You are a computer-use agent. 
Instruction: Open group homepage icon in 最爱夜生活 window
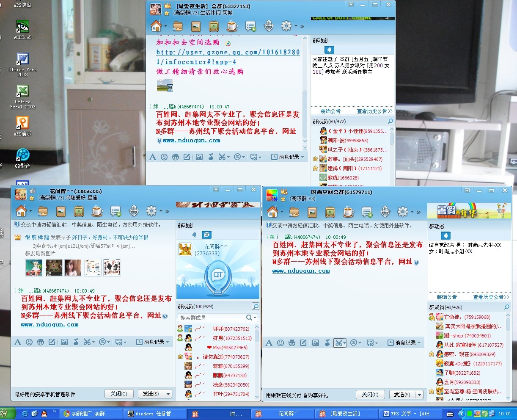click(156, 26)
